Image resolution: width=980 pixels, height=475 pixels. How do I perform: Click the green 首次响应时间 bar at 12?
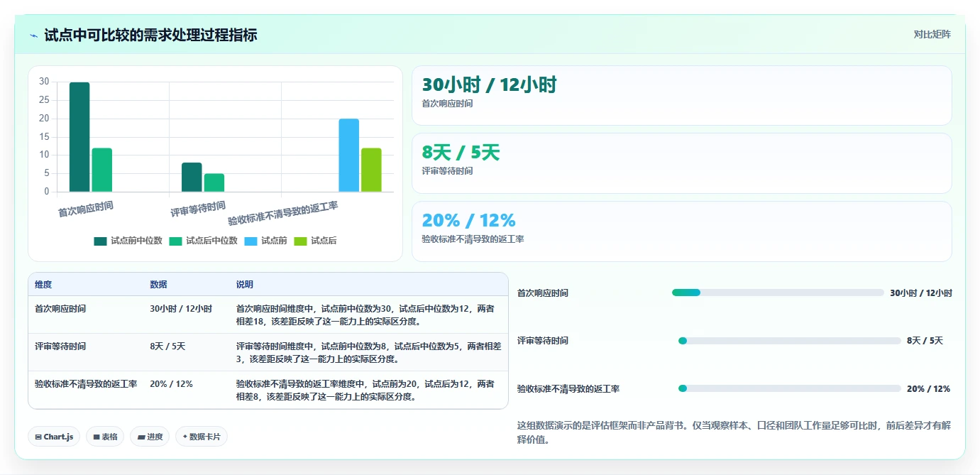[x=102, y=170]
